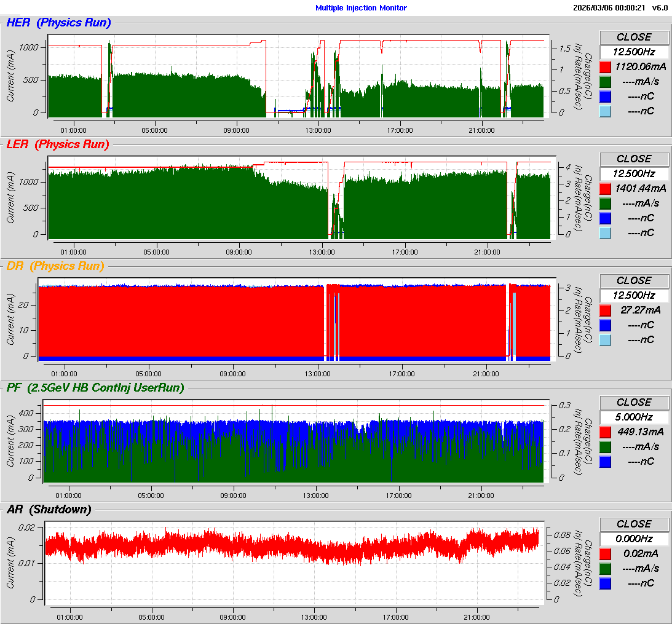Click the green mA/s swatch in PF panel

pos(605,446)
